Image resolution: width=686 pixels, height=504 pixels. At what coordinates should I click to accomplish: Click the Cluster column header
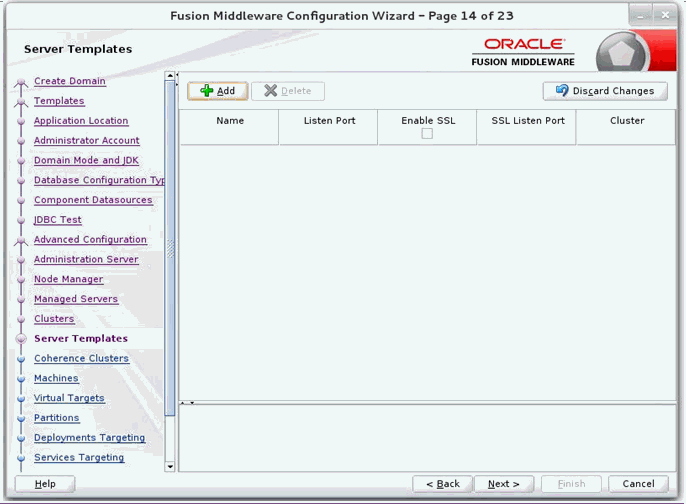626,127
